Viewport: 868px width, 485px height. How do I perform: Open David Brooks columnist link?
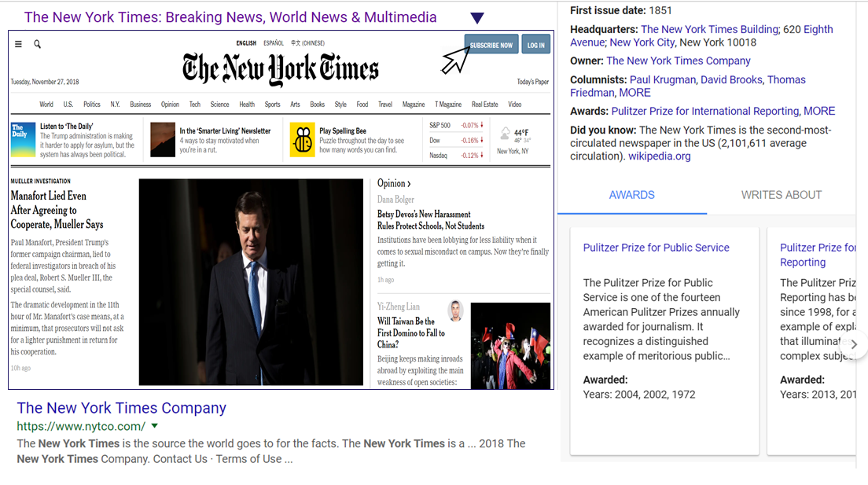click(x=730, y=79)
